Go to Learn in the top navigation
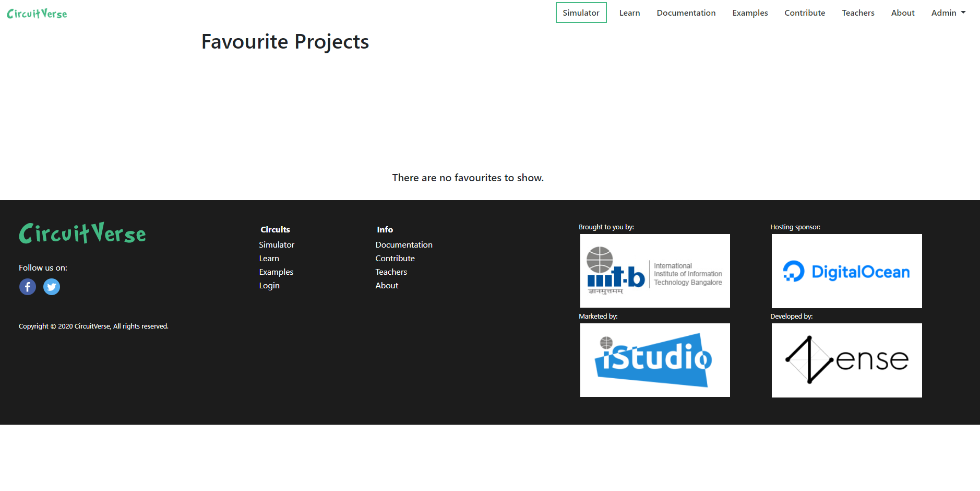The height and width of the screenshot is (491, 980). coord(629,13)
